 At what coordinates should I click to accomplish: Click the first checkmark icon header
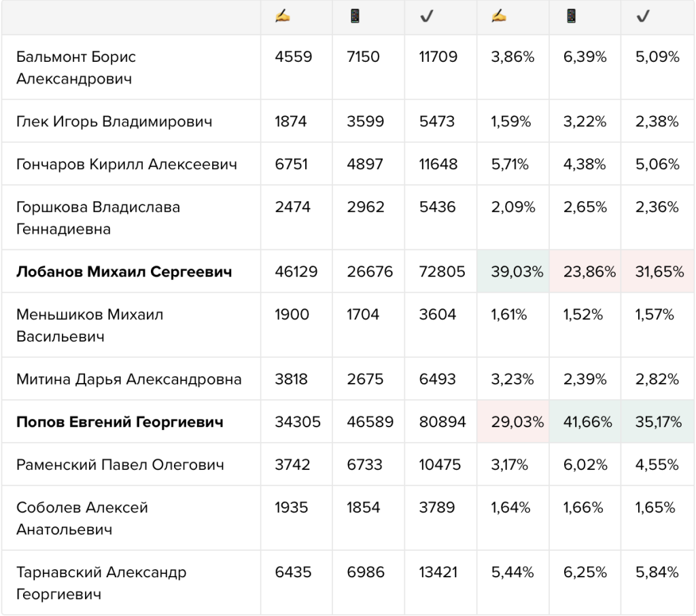click(427, 17)
